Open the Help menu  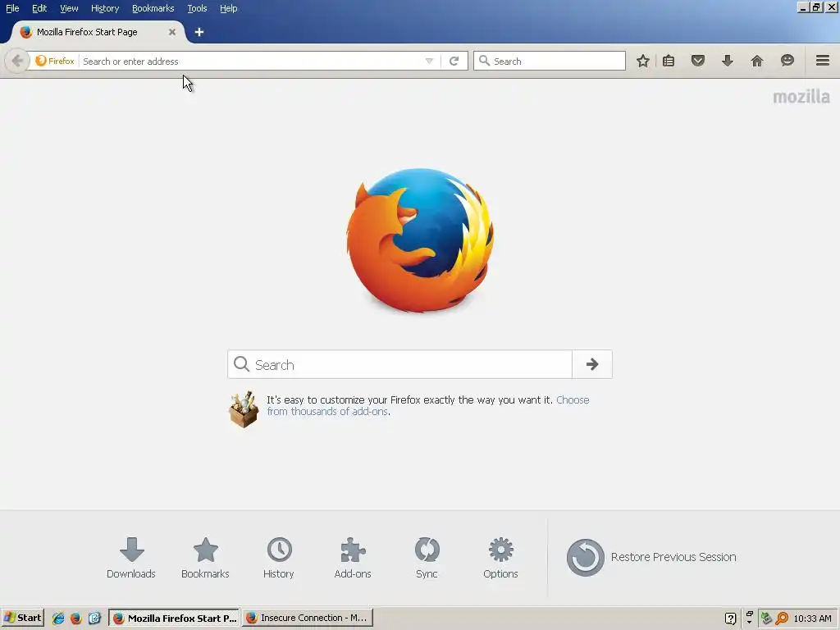coord(229,8)
